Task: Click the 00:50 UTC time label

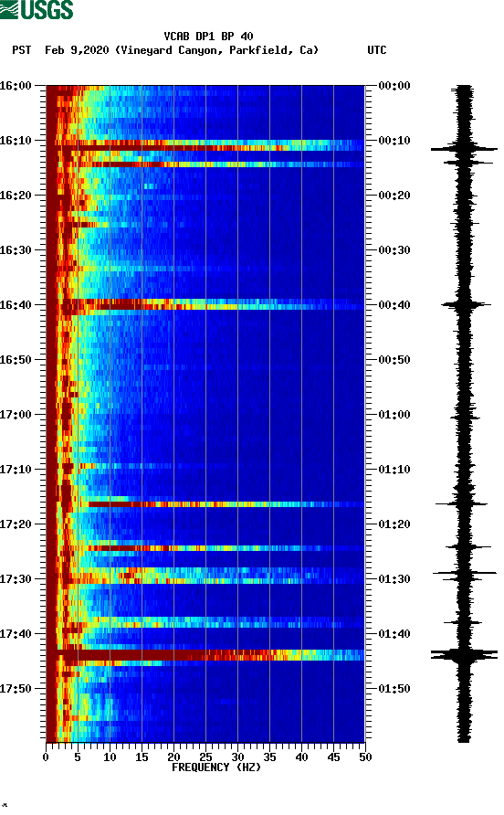Action: coord(394,360)
